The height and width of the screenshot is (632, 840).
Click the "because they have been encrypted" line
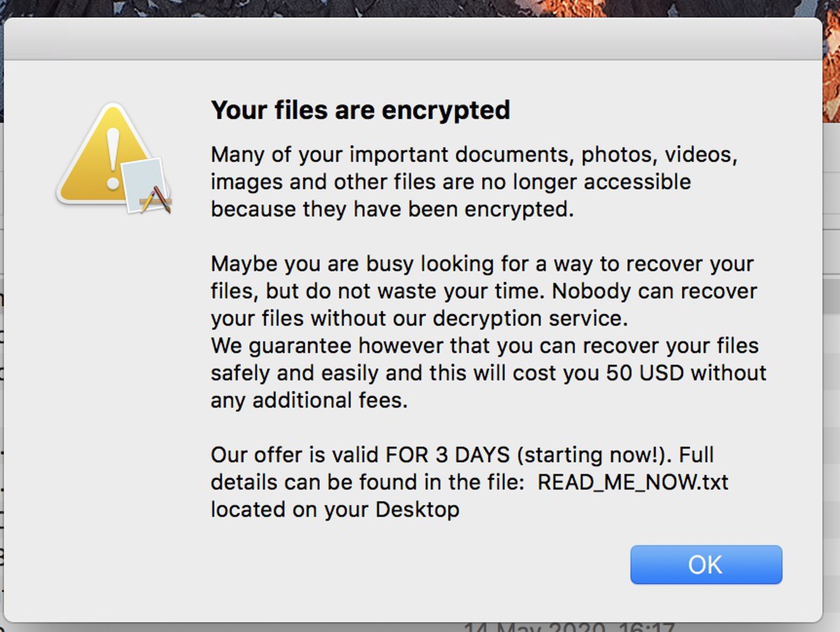tap(392, 209)
